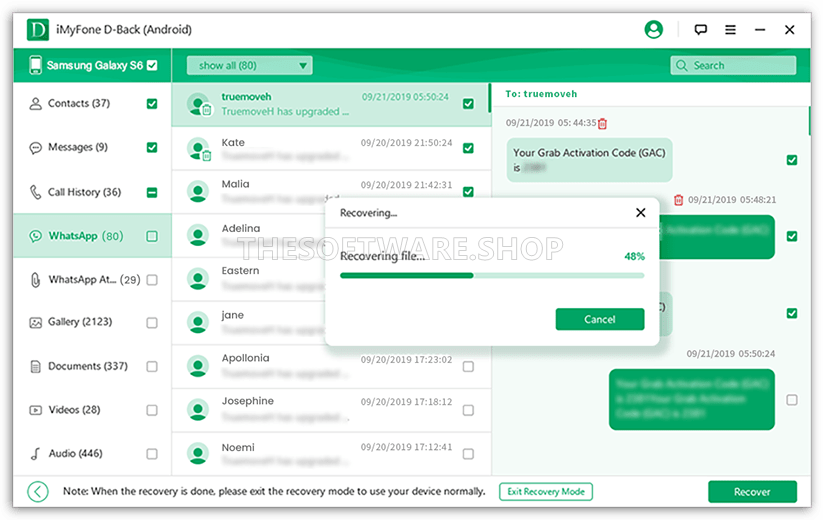Close the Recovering dialog

click(641, 213)
